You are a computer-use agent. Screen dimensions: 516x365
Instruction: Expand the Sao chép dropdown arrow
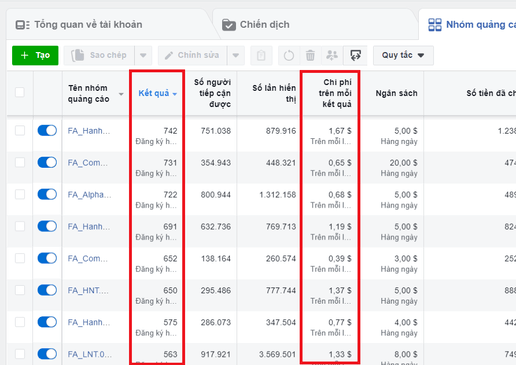coord(143,55)
